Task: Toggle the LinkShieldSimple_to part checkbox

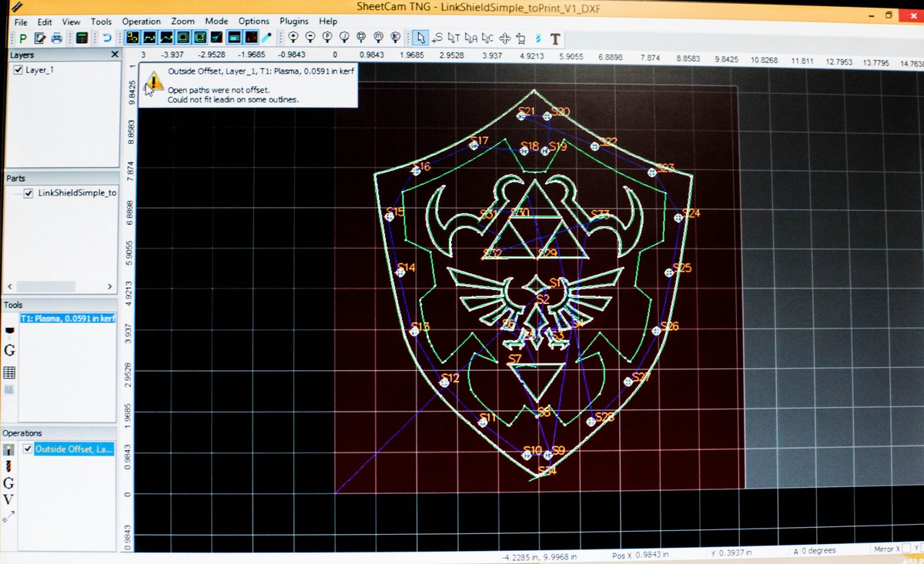Action: tap(29, 193)
